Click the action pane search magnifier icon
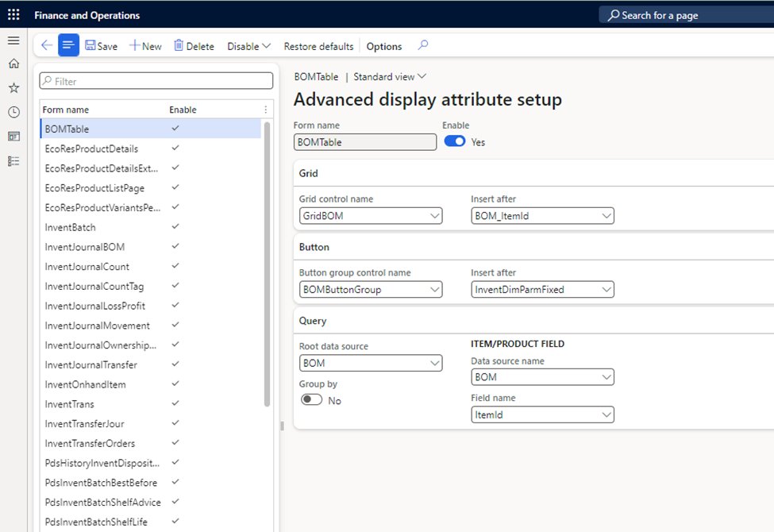Image resolution: width=774 pixels, height=532 pixels. tap(423, 45)
